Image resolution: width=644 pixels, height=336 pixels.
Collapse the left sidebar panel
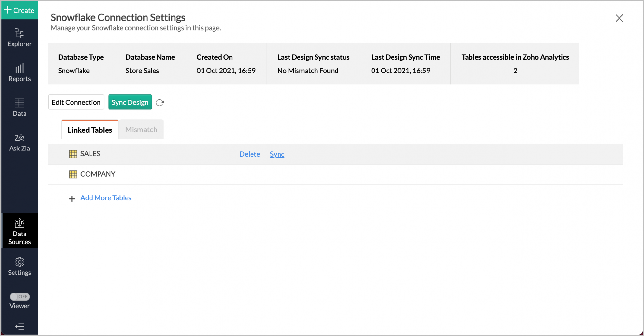[x=20, y=326]
